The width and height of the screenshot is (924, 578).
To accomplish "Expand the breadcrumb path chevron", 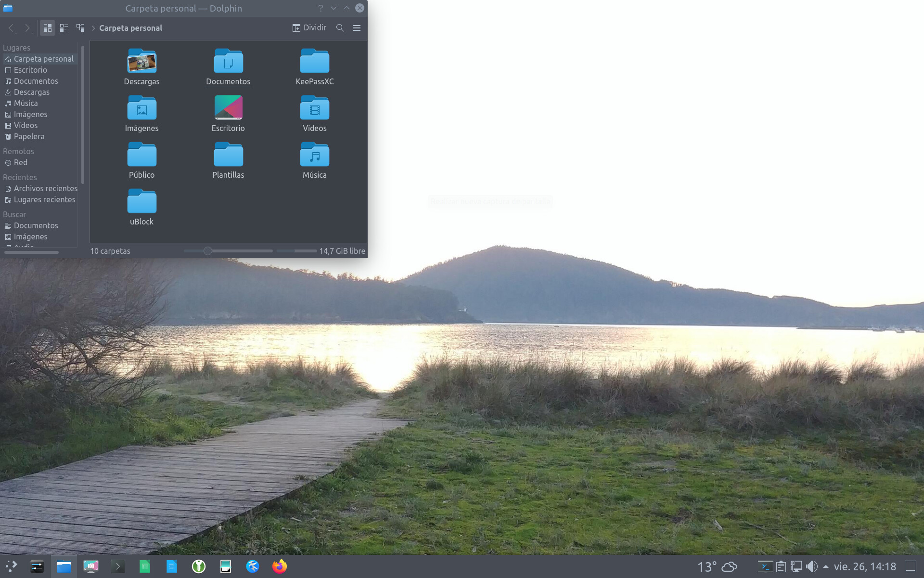I will 93,28.
